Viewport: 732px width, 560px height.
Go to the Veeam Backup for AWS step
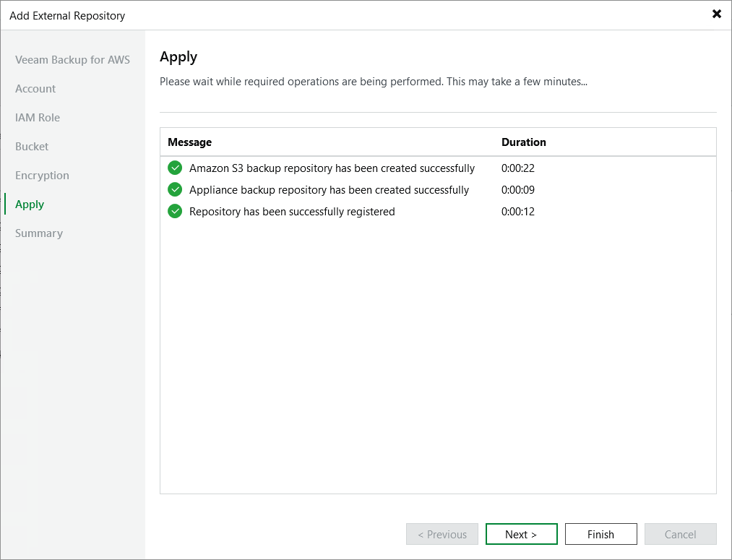[72, 60]
